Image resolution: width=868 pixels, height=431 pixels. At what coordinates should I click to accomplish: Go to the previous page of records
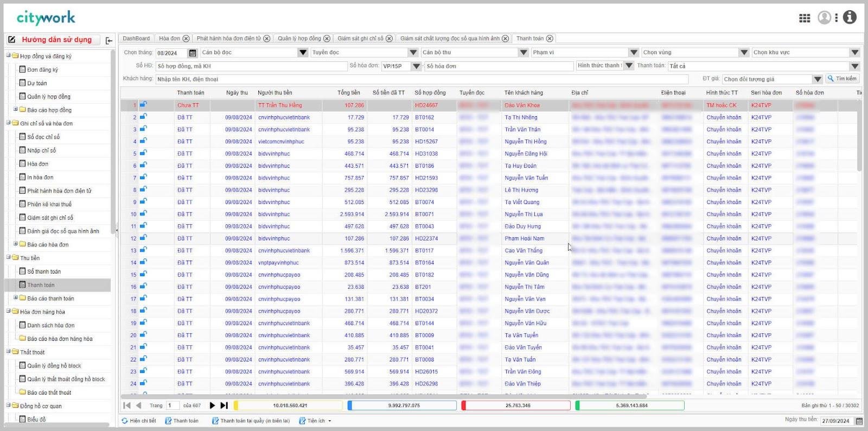pos(138,405)
